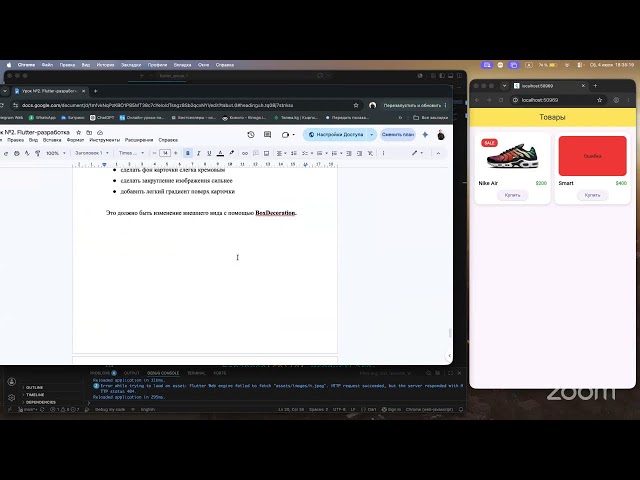Switch to TERMINAL tab in VS Code panel
The width and height of the screenshot is (640, 480).
[x=196, y=373]
